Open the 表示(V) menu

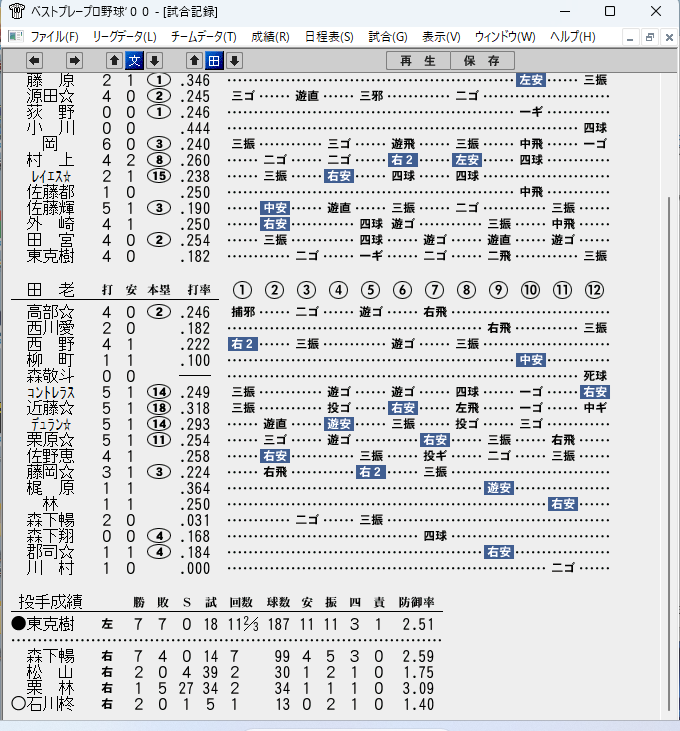(441, 37)
